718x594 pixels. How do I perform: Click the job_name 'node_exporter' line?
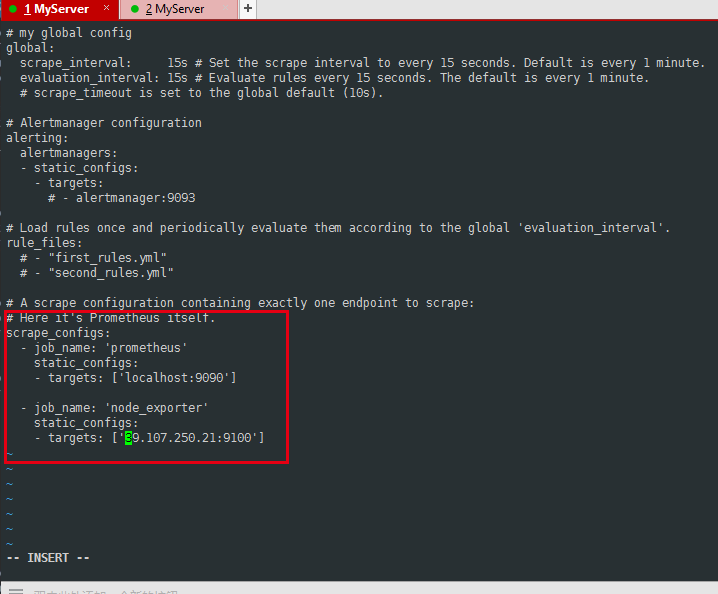pyautogui.click(x=114, y=408)
